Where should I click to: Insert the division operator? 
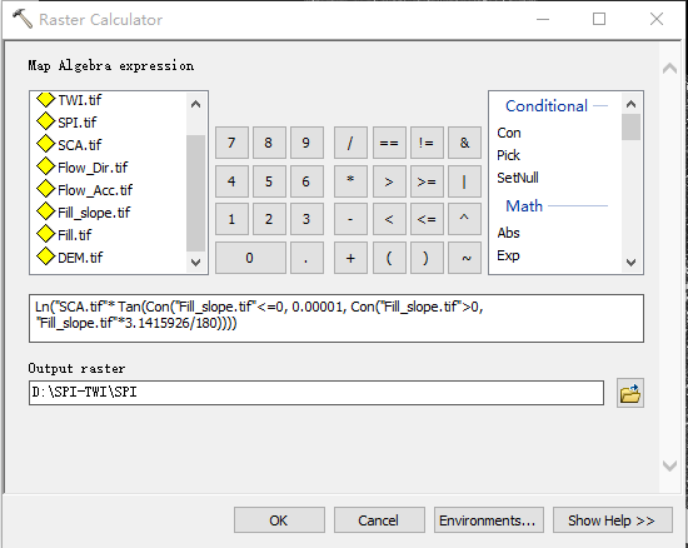(351, 143)
